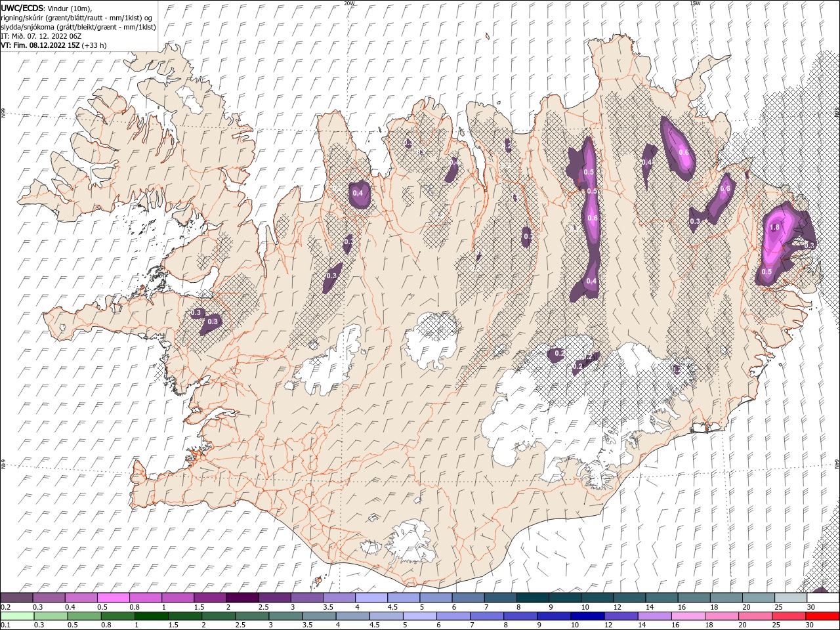Pick the snow-scale swatch between 7 and 8
The width and height of the screenshot is (840, 630).
pos(501,598)
